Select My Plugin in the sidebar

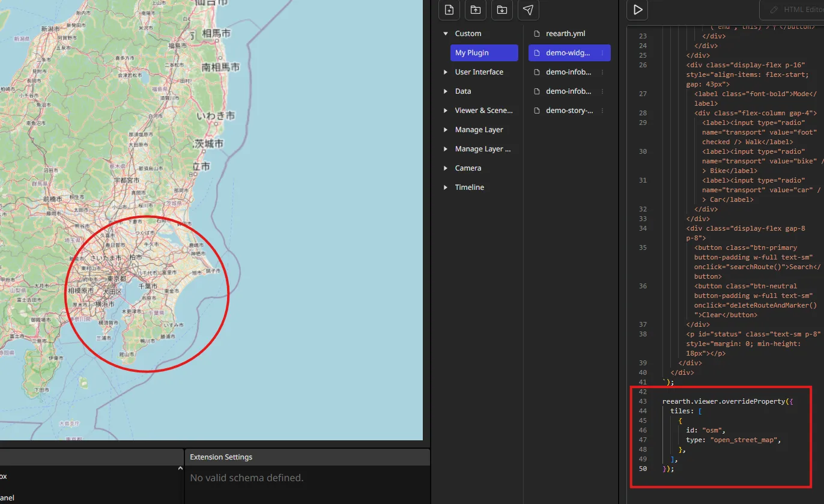click(484, 53)
